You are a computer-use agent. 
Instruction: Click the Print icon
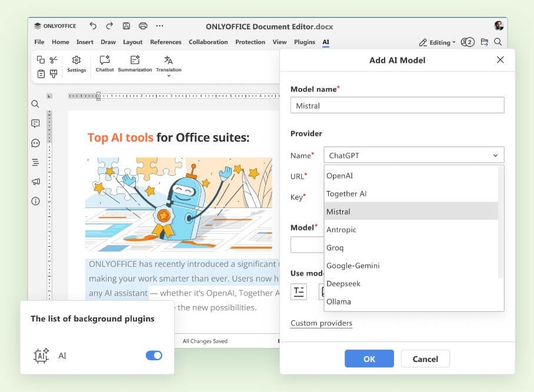click(x=143, y=26)
